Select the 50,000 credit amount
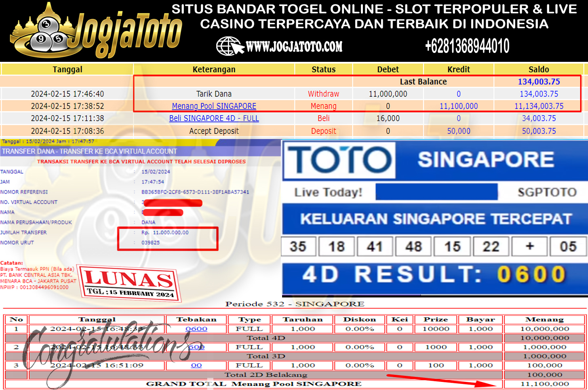The width and height of the screenshot is (588, 390). 459,131
